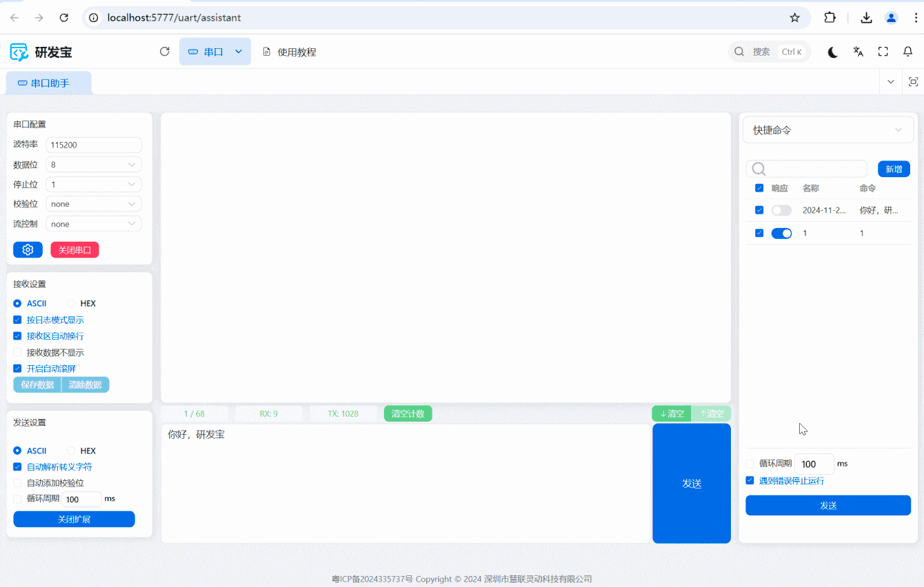The height and width of the screenshot is (587, 924).
Task: Select HEX radio in 接收设置
Action: (x=71, y=304)
